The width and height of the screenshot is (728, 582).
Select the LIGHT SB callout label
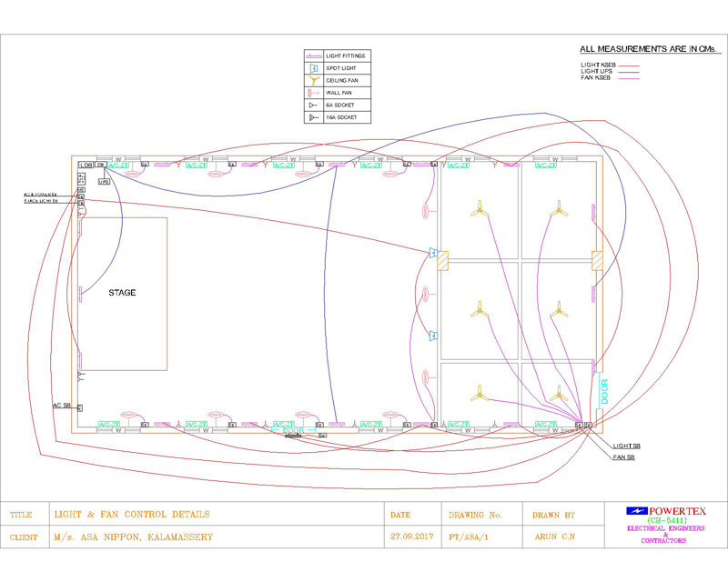click(x=625, y=447)
